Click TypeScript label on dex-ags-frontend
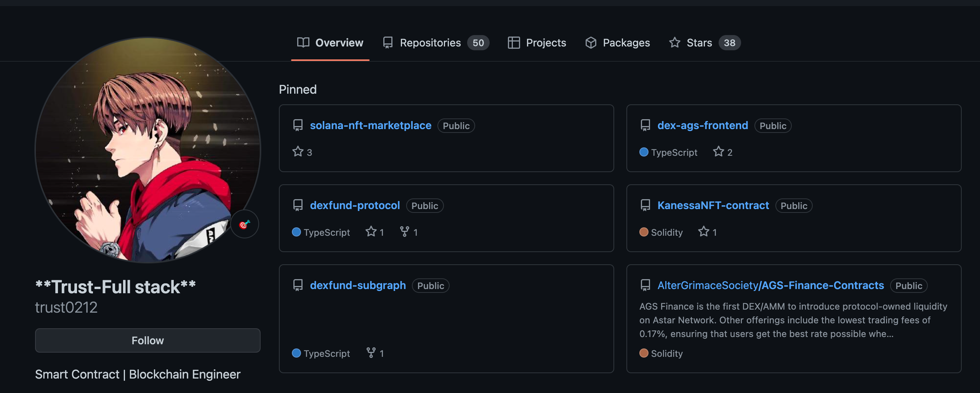This screenshot has height=393, width=980. (x=674, y=152)
